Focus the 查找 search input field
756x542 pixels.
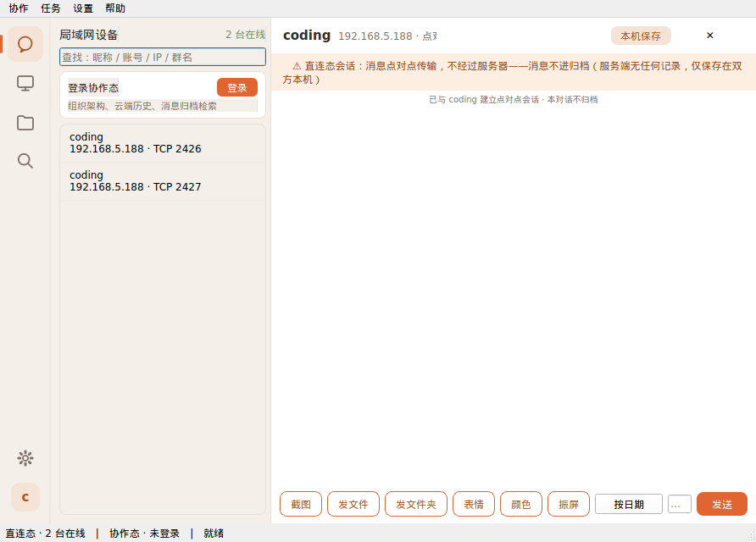(x=163, y=57)
